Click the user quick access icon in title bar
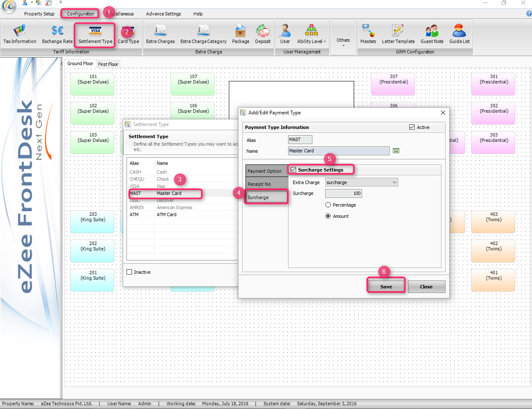Screen dimensions: 532x409 tap(25, 3)
